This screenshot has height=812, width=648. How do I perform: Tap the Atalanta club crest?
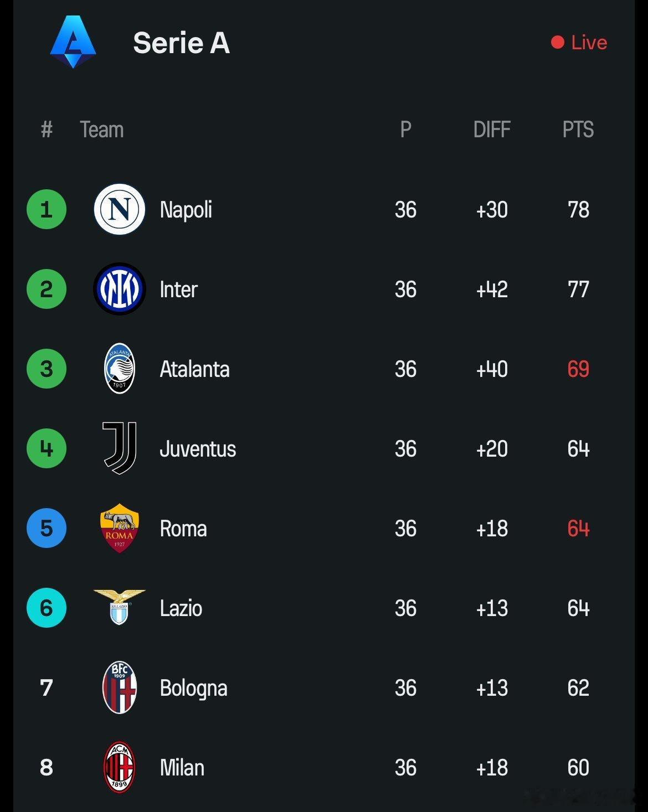(x=120, y=369)
